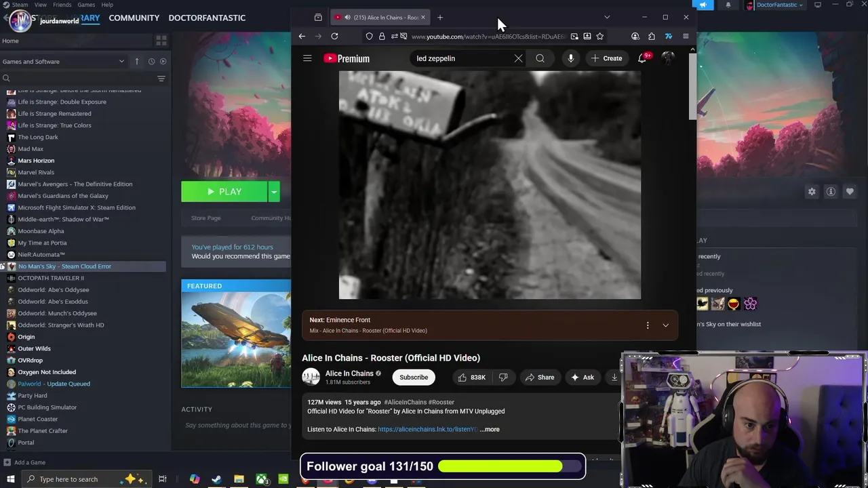Open Games and Software filter dropdown
868x488 pixels.
click(x=64, y=61)
